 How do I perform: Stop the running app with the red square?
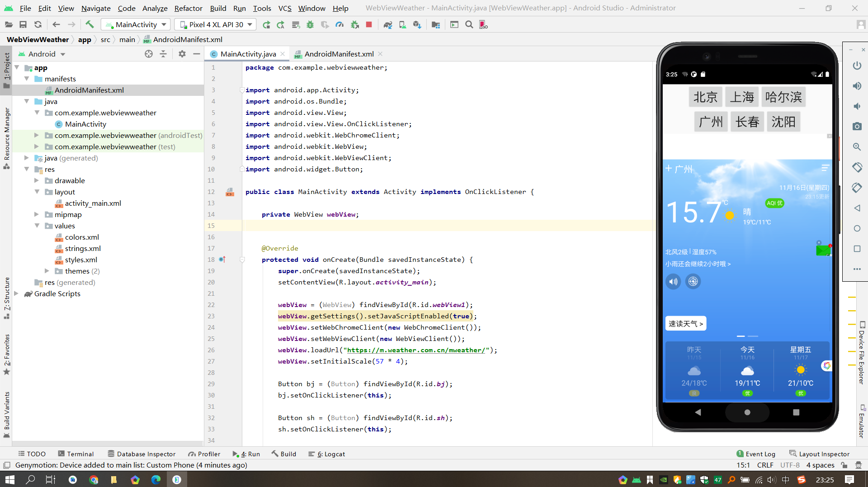pyautogui.click(x=369, y=24)
